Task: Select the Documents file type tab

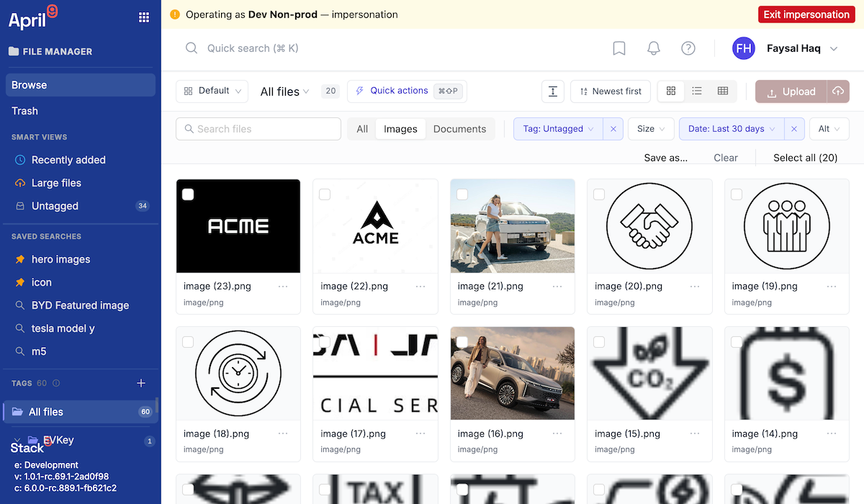Action: (459, 129)
